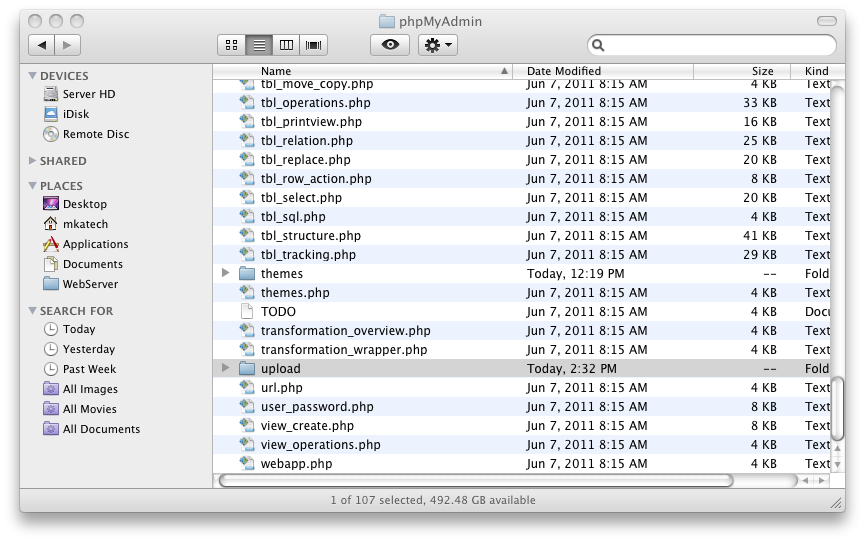
Task: Open the Action gear menu
Action: 438,45
